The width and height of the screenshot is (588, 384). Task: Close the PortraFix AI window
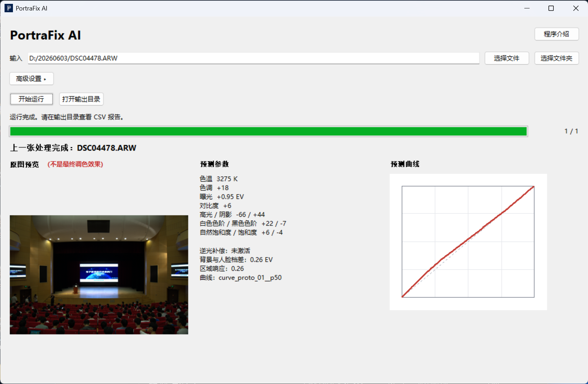click(576, 8)
